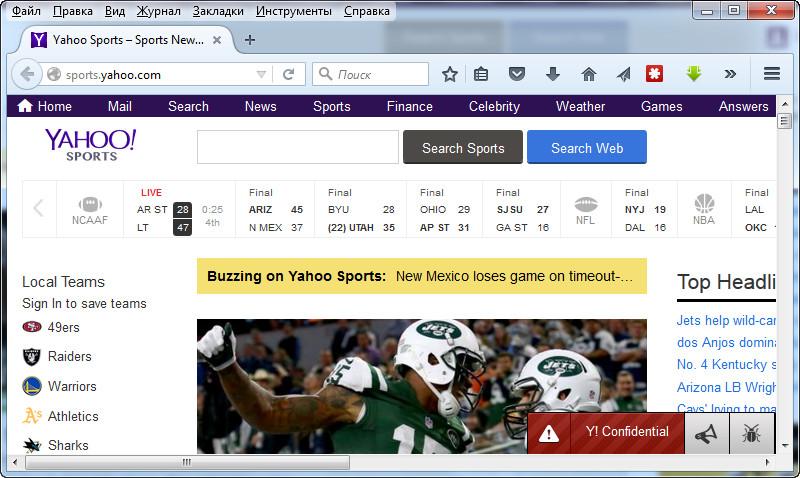
Task: Click the bug report icon at bottom right
Action: (x=752, y=434)
